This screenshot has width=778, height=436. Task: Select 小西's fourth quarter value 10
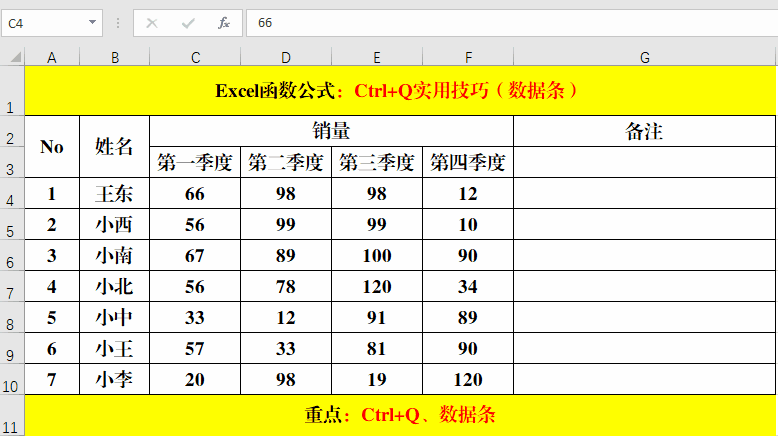coord(468,224)
